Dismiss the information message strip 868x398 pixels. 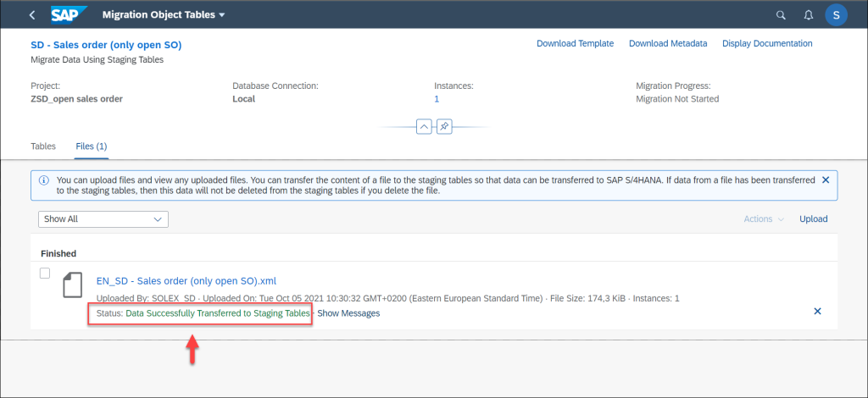pyautogui.click(x=826, y=180)
